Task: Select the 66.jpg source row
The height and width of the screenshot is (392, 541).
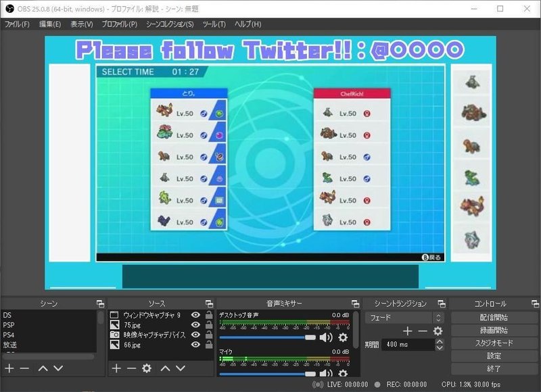Action: tap(161, 345)
